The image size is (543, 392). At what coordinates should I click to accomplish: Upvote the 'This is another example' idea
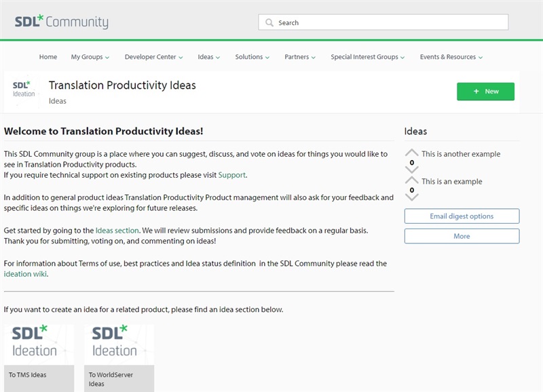pos(412,153)
